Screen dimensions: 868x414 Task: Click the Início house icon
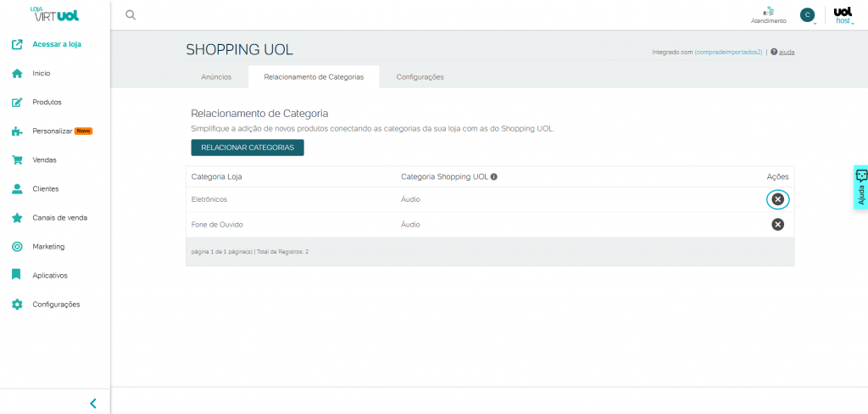point(17,73)
